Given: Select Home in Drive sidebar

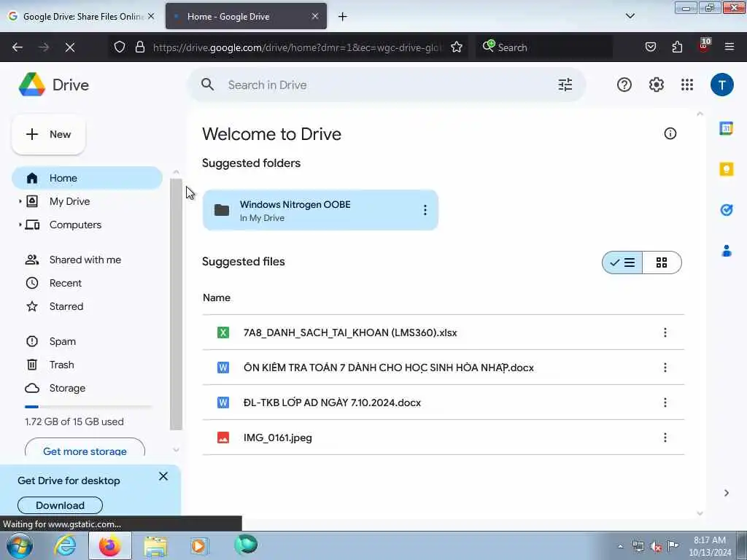Looking at the screenshot, I should (x=88, y=178).
